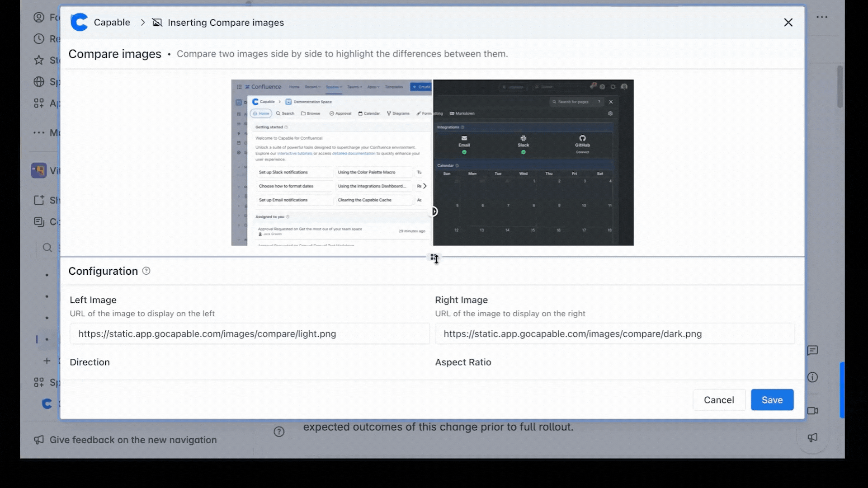
Task: Click the search magnifier in background sidebar
Action: click(47, 248)
